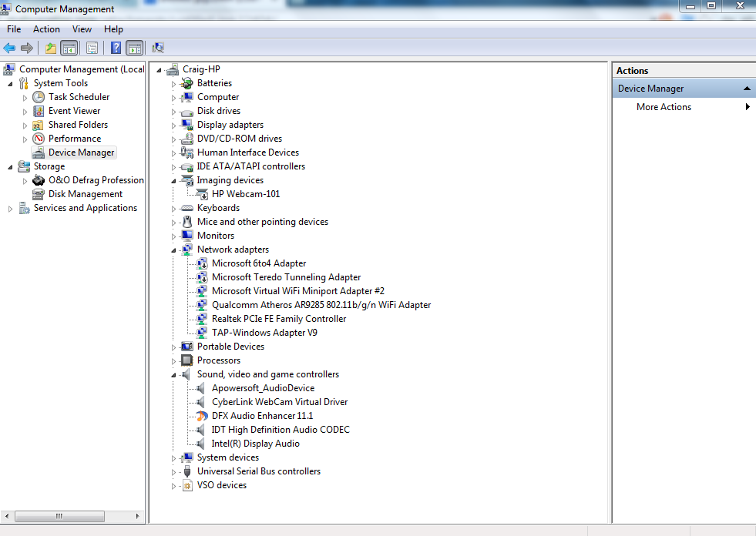Click the Task Scheduler clock icon

point(39,97)
